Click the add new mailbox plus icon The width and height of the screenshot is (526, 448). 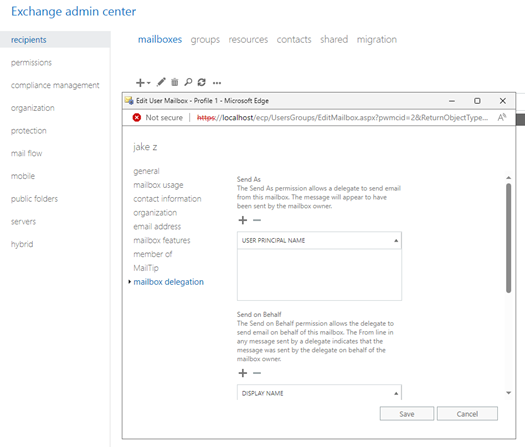(x=140, y=83)
